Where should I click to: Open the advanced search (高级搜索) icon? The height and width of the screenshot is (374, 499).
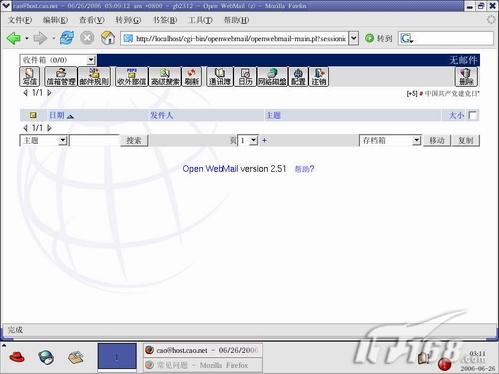coord(165,76)
